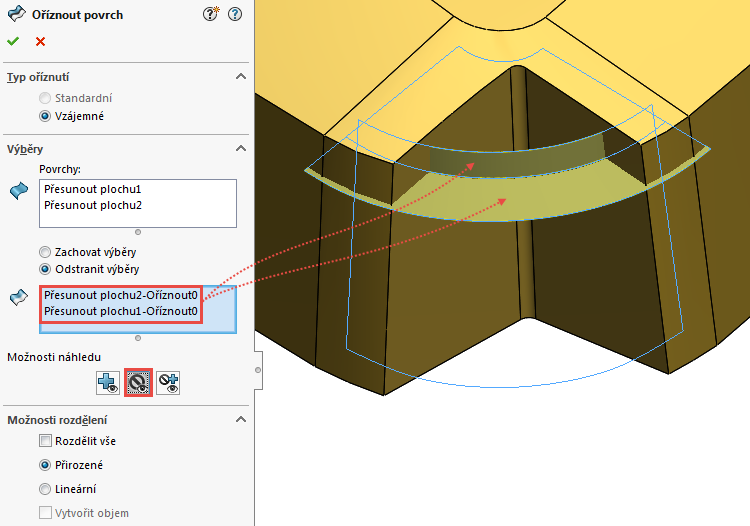This screenshot has height=526, width=750.
Task: Select Přesunout plochu2 in surfaces list
Action: [x=93, y=205]
